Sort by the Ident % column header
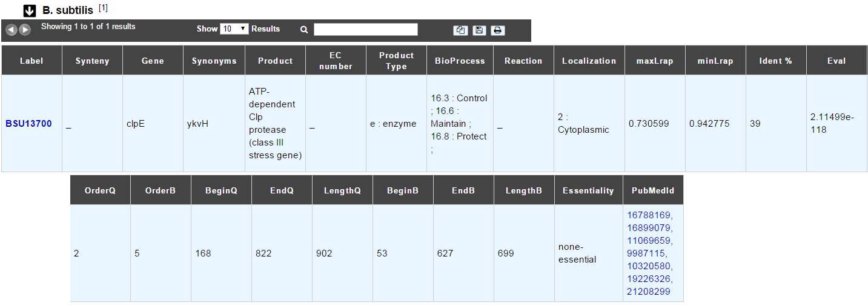 pos(776,61)
